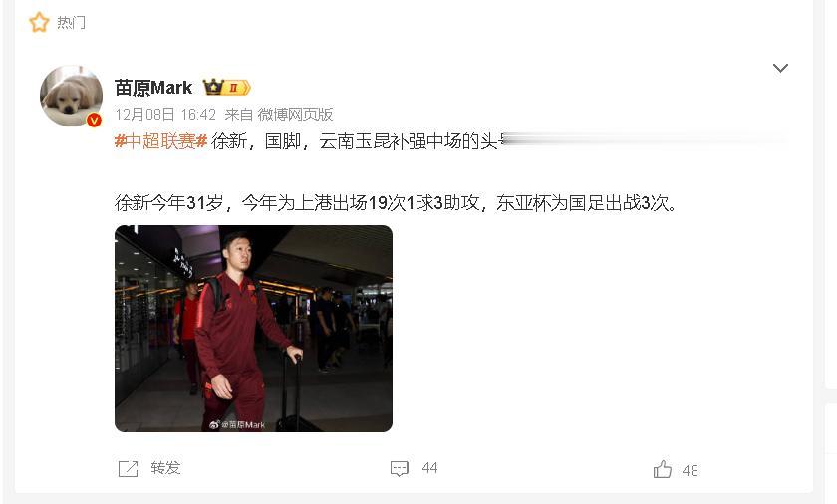837x504 pixels.
Task: Click the repost share icon
Action: click(x=129, y=469)
